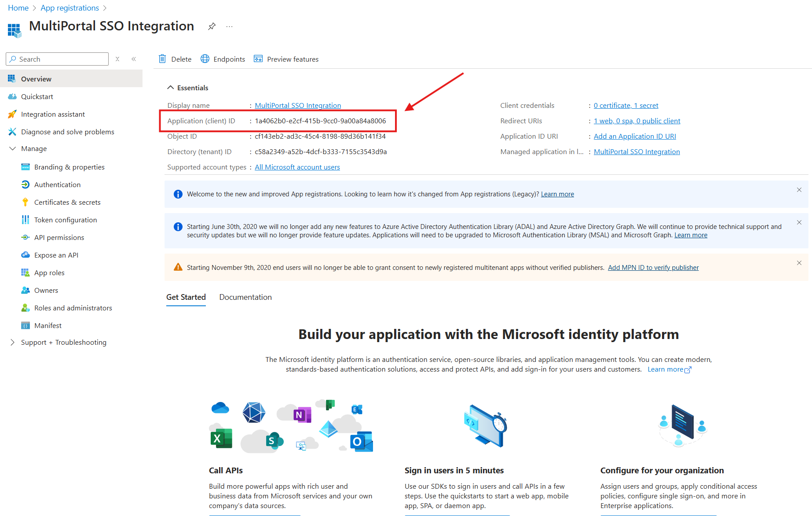The image size is (812, 516).
Task: Open the Manifest editor
Action: pyautogui.click(x=48, y=325)
